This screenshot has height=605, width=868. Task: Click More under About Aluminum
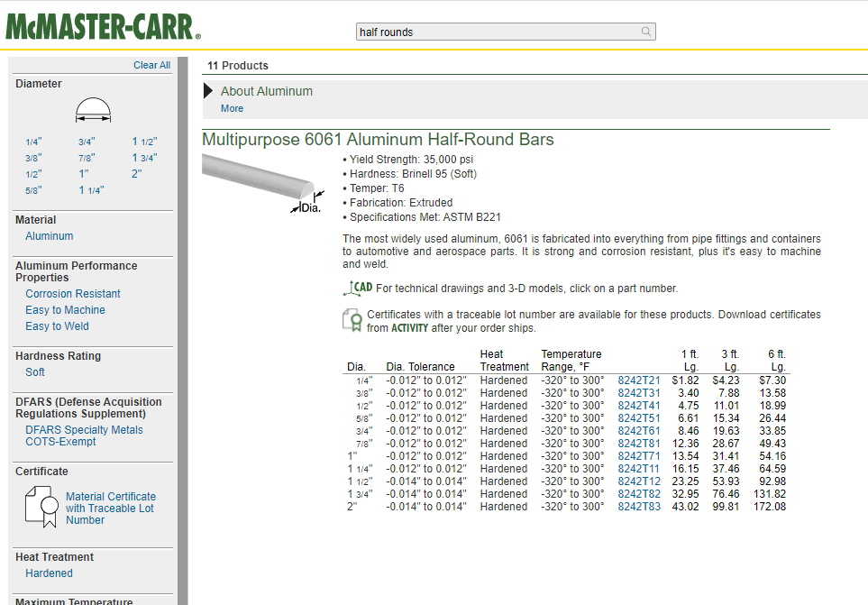pyautogui.click(x=232, y=108)
